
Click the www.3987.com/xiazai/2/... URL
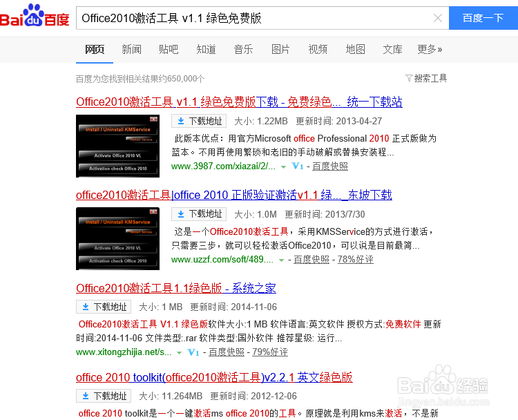[x=223, y=166]
